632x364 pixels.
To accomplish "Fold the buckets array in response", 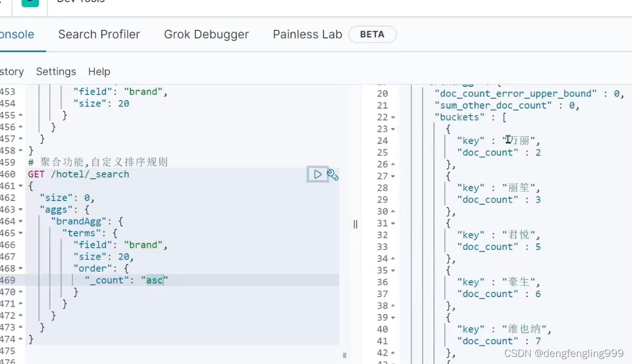I will 393,117.
